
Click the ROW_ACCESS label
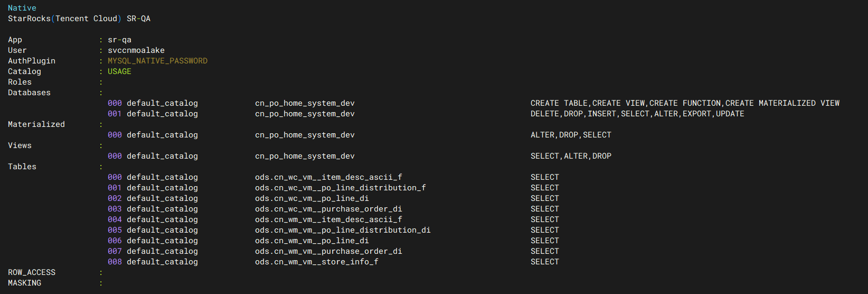tap(32, 272)
